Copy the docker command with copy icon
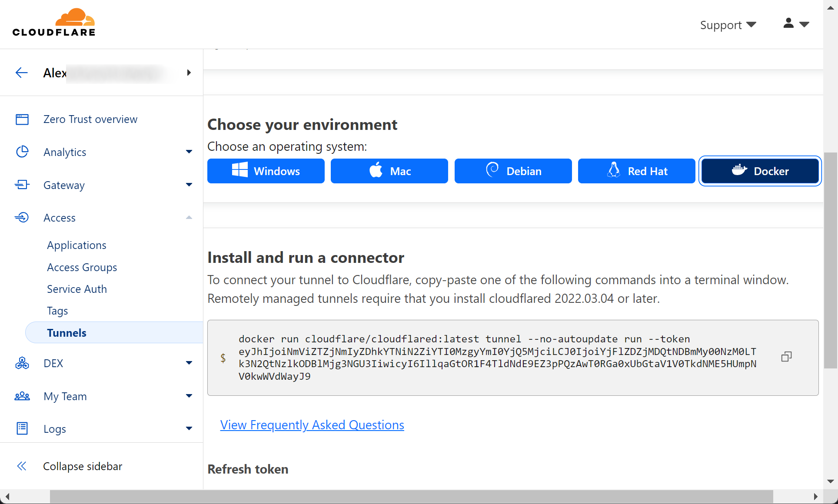 click(x=786, y=357)
